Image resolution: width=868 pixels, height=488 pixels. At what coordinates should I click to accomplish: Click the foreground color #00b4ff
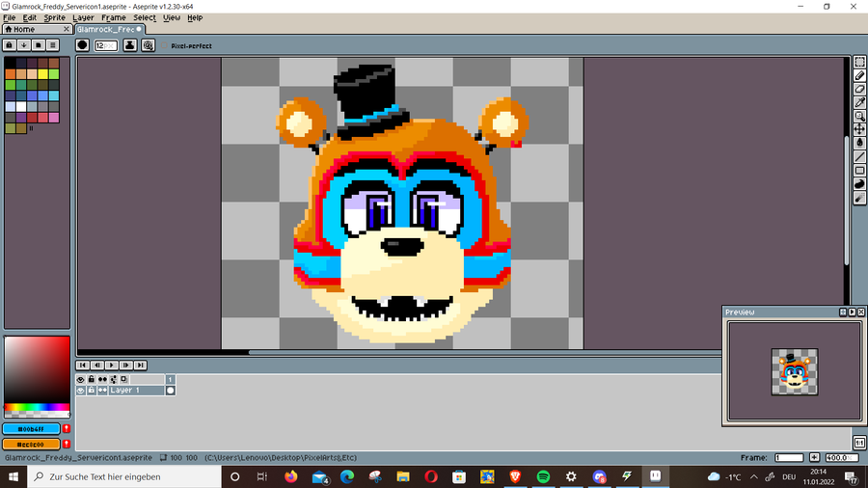point(31,429)
